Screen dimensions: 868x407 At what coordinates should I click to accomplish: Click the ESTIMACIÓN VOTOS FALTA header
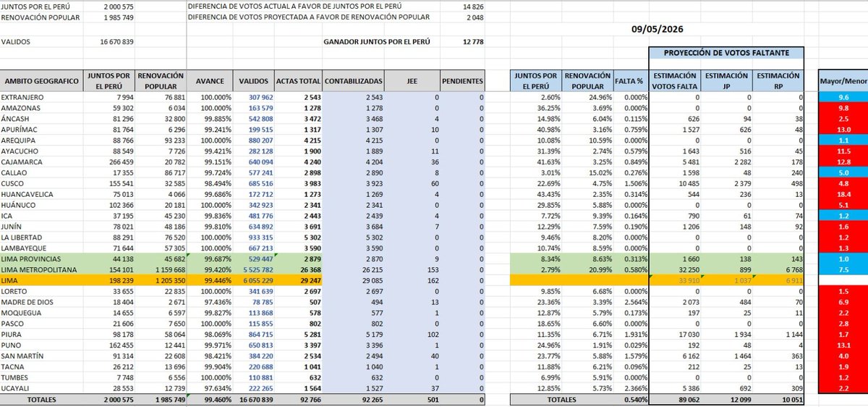[675, 81]
